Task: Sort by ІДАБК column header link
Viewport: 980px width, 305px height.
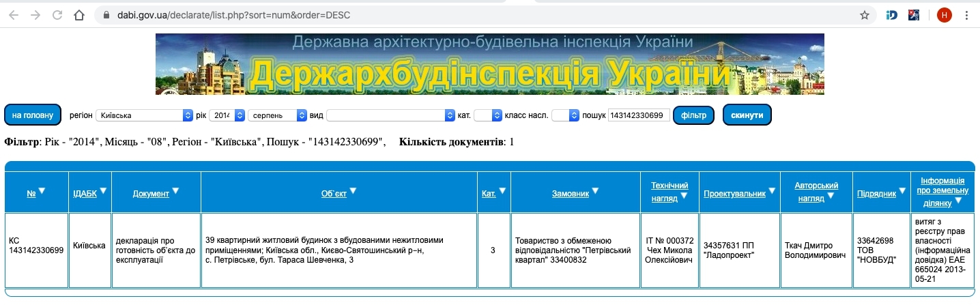Action: [x=85, y=194]
